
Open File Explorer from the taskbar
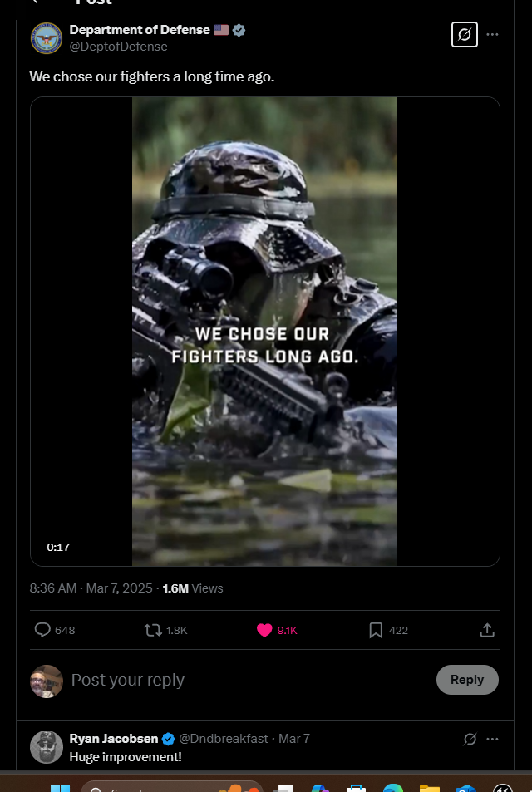coord(429,786)
